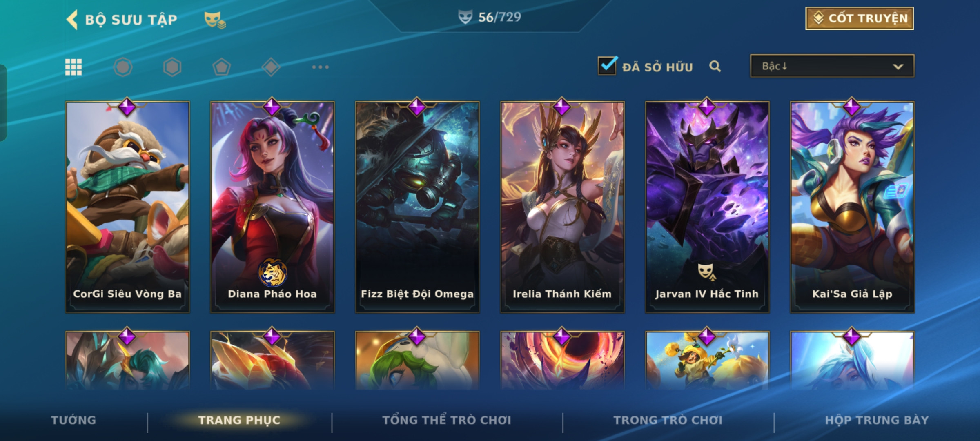Image resolution: width=980 pixels, height=441 pixels.
Task: Filter by the first hexagon rarity icon
Action: [x=123, y=67]
